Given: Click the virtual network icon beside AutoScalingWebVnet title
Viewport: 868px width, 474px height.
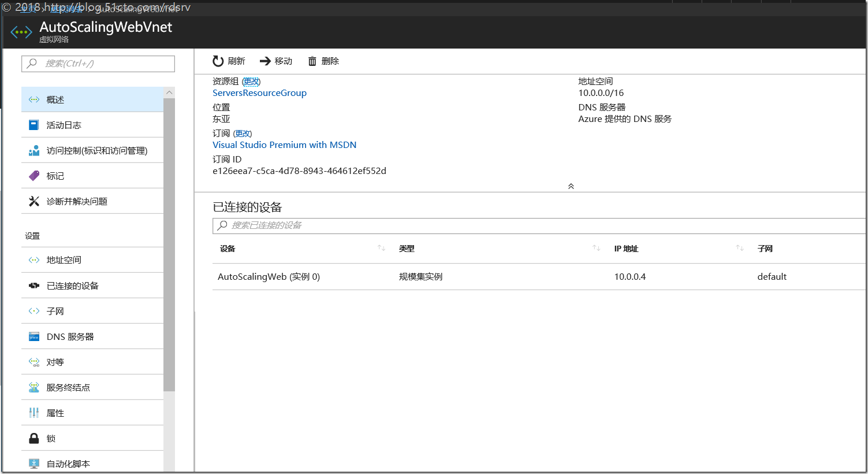Looking at the screenshot, I should click(21, 32).
